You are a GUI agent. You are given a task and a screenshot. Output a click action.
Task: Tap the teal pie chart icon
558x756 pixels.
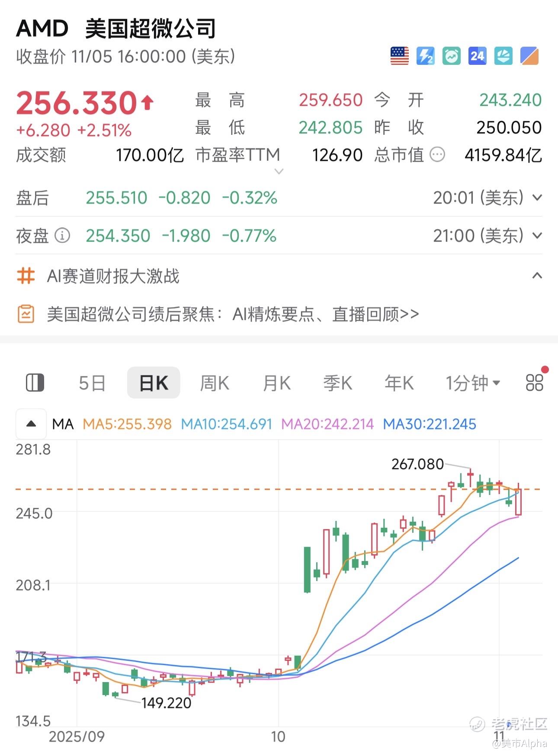pos(503,56)
